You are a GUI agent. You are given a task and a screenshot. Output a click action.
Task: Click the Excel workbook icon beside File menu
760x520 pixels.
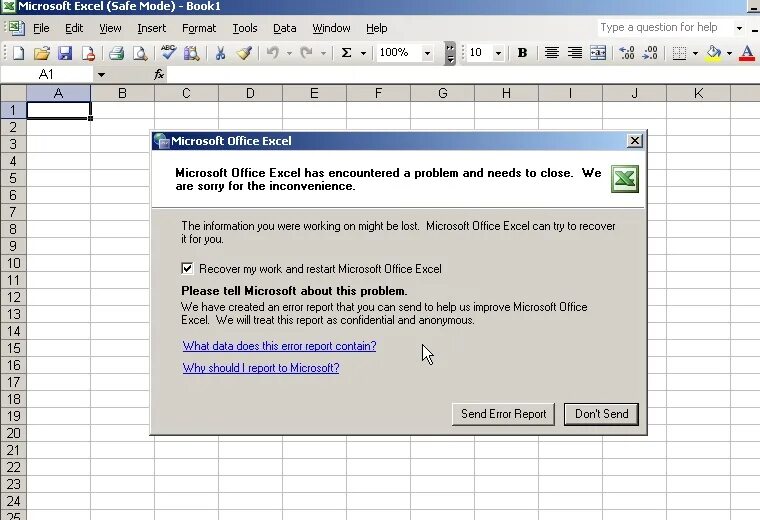pos(16,28)
